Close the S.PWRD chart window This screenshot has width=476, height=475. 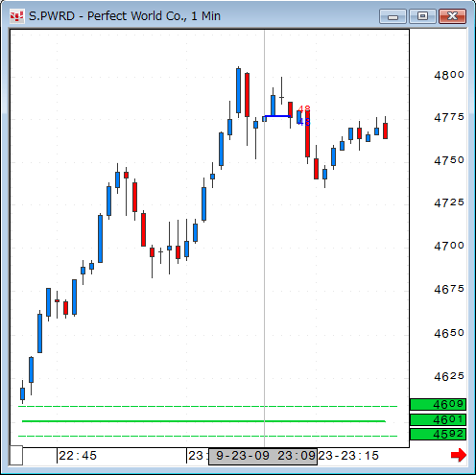pos(452,16)
